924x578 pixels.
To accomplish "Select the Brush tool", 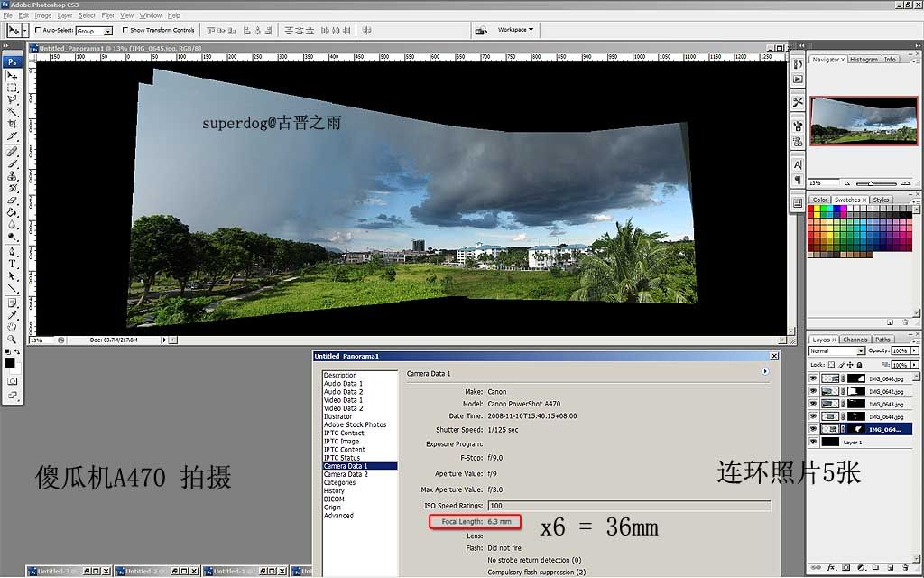I will tap(12, 163).
